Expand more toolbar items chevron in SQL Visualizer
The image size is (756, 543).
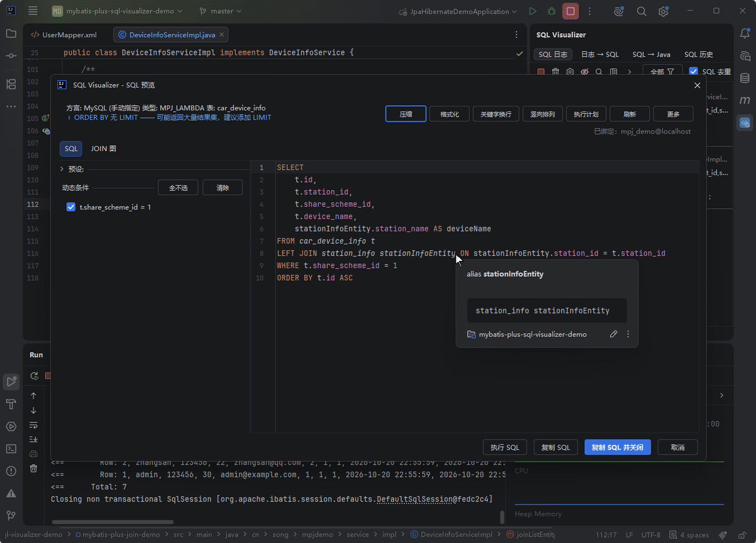(x=630, y=71)
